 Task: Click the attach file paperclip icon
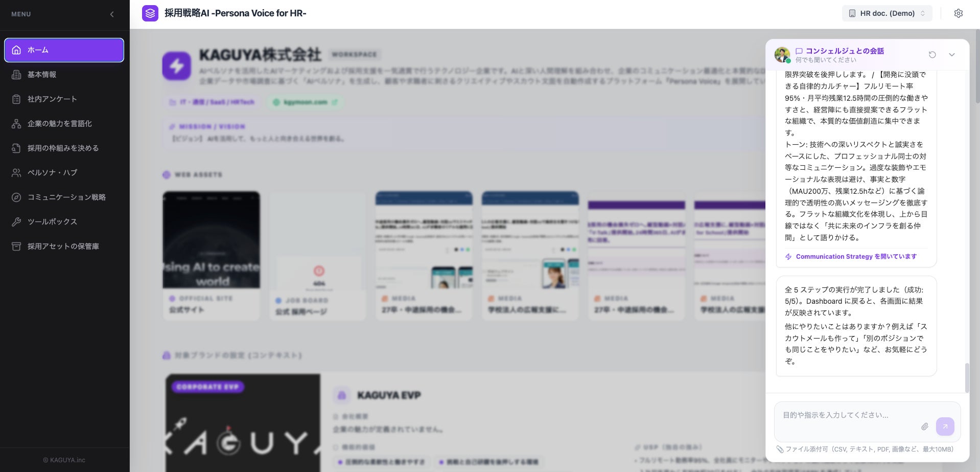click(924, 426)
